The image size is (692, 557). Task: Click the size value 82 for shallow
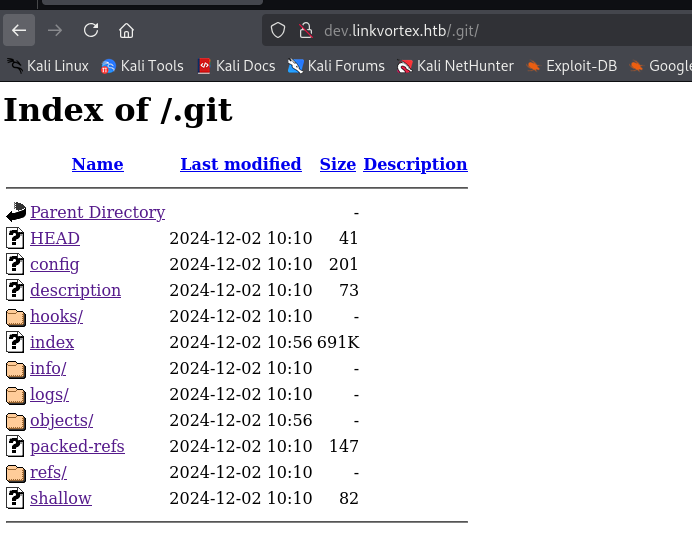[x=349, y=499]
